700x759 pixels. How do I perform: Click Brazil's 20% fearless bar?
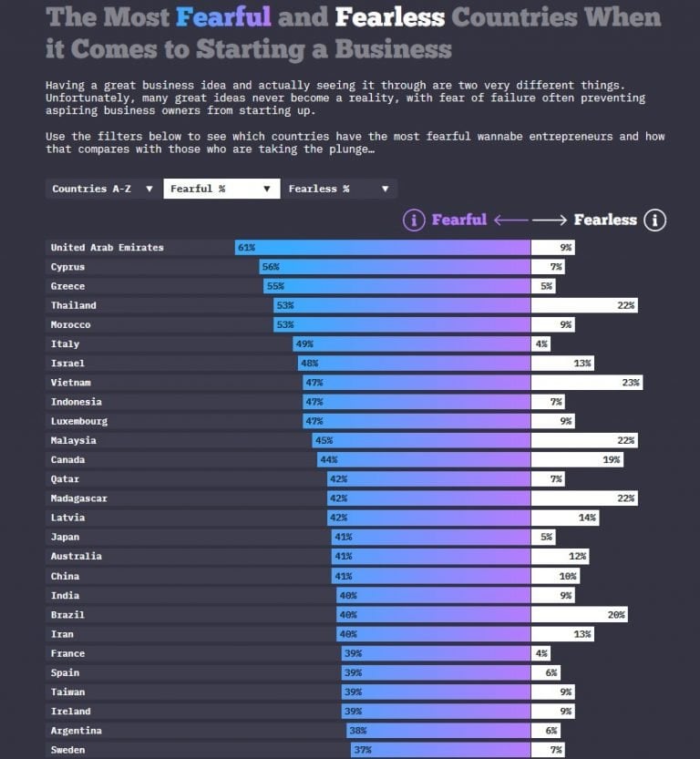click(x=579, y=615)
